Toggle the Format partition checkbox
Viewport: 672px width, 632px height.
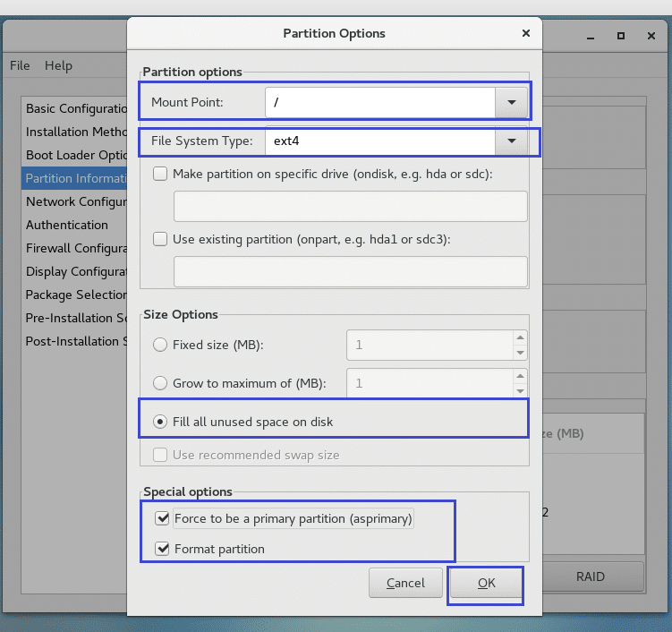(x=163, y=549)
